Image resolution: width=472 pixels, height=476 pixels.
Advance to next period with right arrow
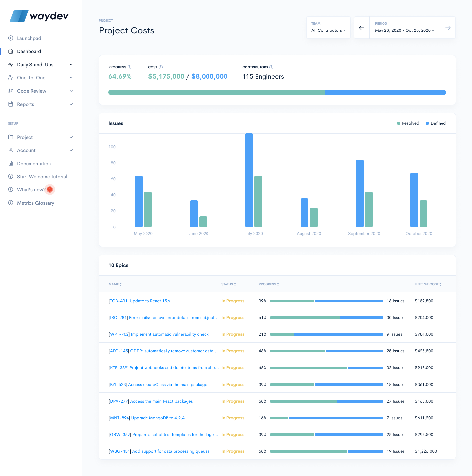[448, 28]
